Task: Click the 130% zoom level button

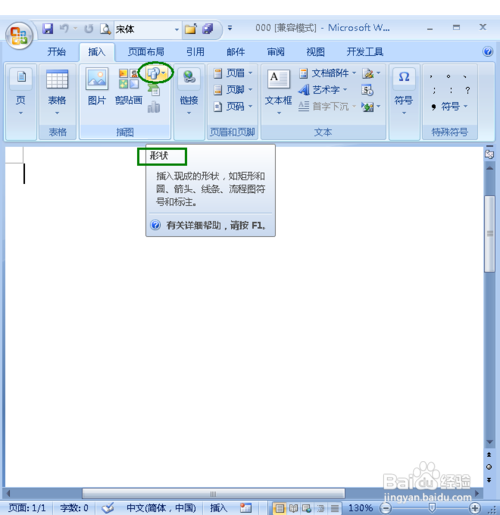Action: (360, 508)
